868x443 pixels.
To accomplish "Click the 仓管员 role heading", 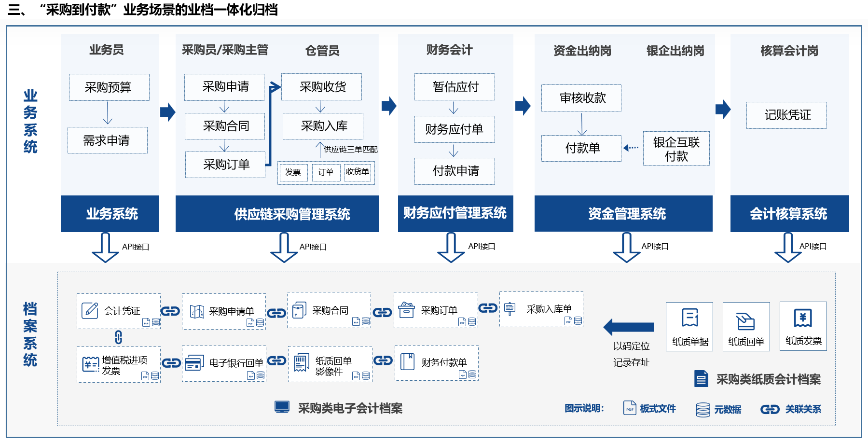I will [x=322, y=51].
